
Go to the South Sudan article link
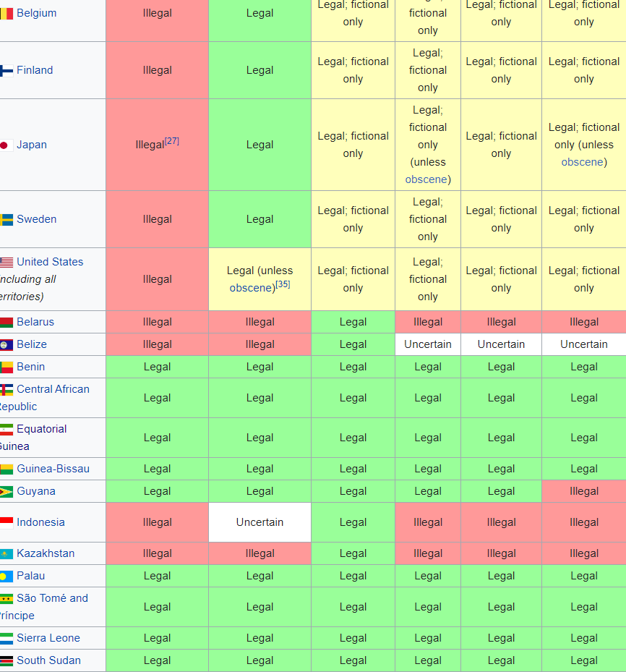pos(49,660)
